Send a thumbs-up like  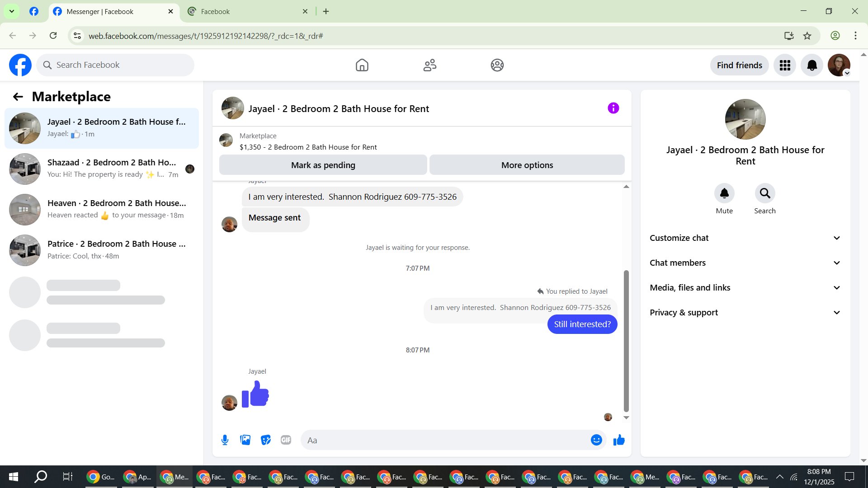(x=619, y=440)
